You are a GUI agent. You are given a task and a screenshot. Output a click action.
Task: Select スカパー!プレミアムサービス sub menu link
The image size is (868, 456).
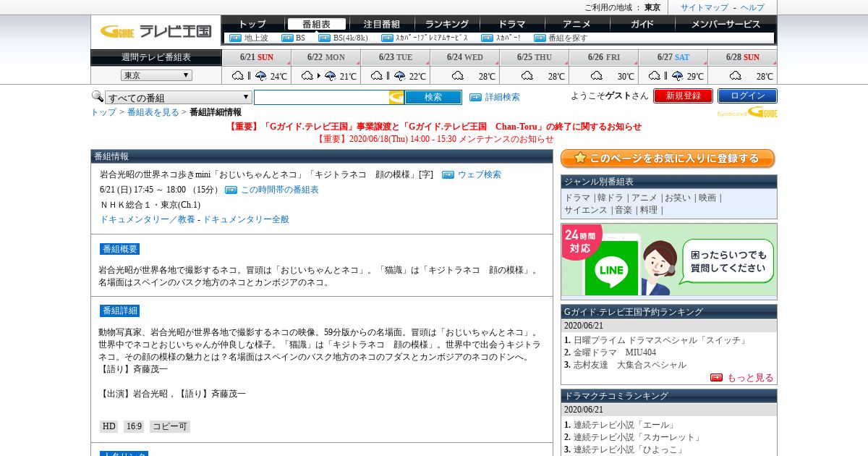[431, 38]
